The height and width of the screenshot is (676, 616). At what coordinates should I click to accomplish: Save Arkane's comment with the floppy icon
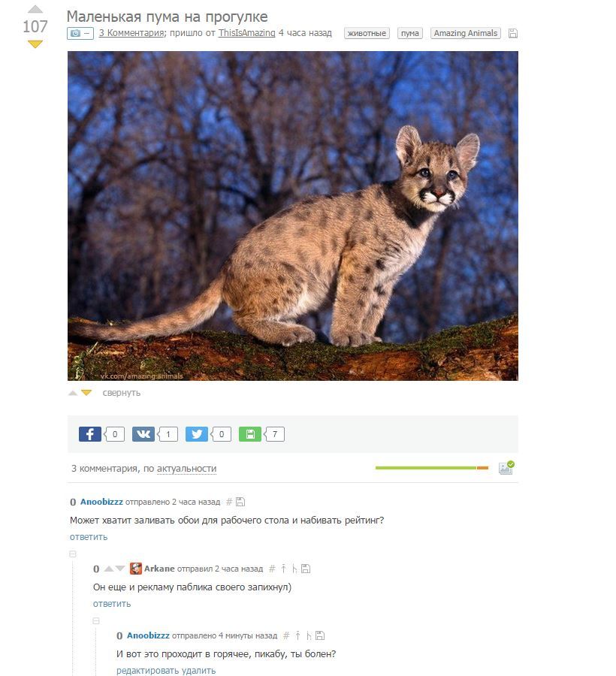[x=306, y=569]
